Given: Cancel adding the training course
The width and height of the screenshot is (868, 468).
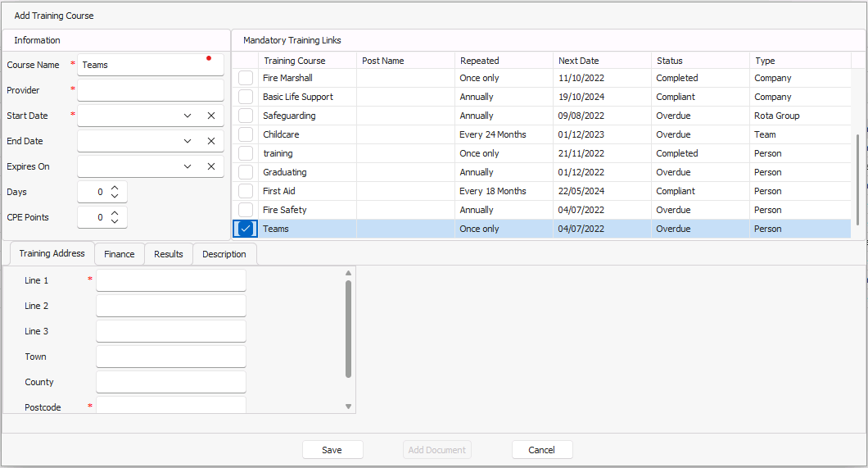Looking at the screenshot, I should point(541,450).
